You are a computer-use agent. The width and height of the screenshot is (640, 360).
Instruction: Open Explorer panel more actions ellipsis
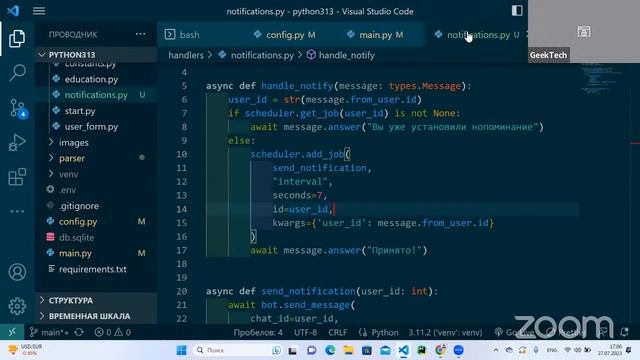pyautogui.click(x=140, y=34)
